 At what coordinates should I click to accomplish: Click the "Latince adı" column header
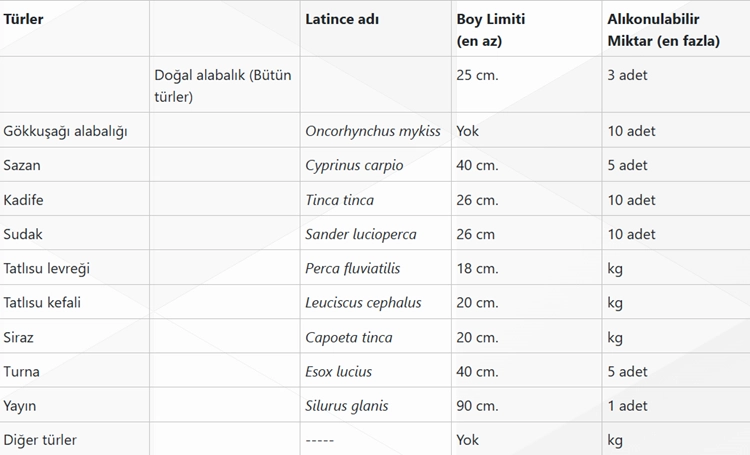click(x=342, y=19)
